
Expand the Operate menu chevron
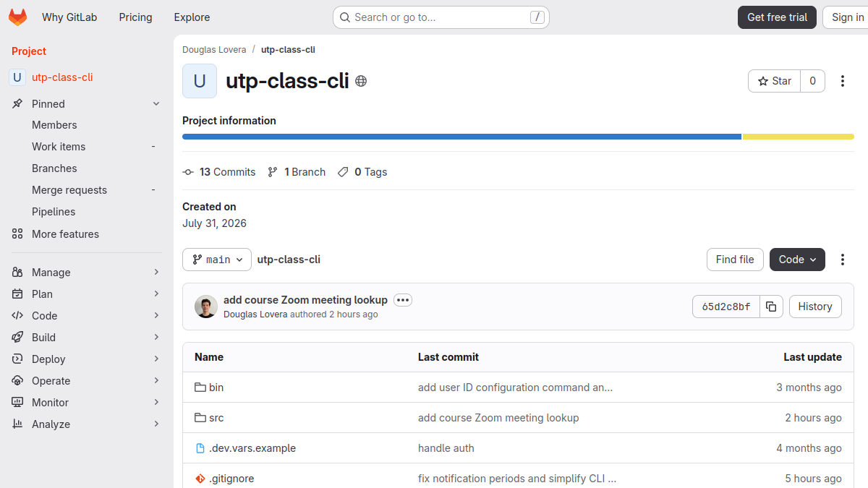click(x=156, y=381)
